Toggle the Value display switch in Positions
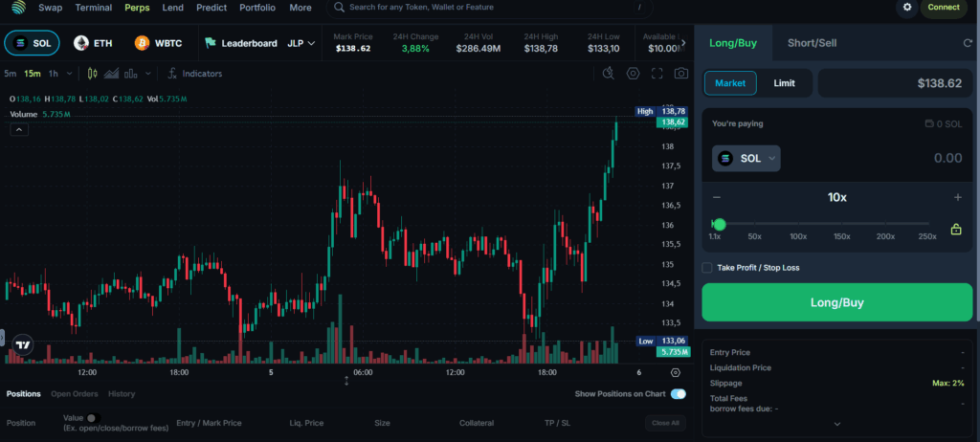Viewport: 980px width, 442px height. pos(93,417)
